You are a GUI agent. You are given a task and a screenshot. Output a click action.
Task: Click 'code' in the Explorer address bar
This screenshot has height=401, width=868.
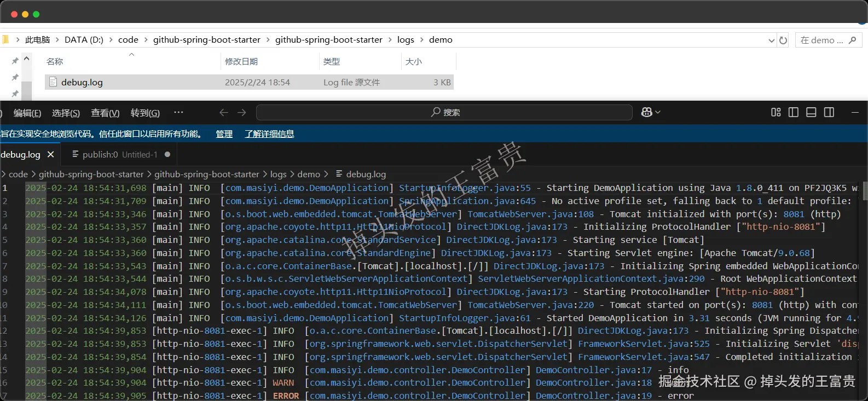click(128, 40)
